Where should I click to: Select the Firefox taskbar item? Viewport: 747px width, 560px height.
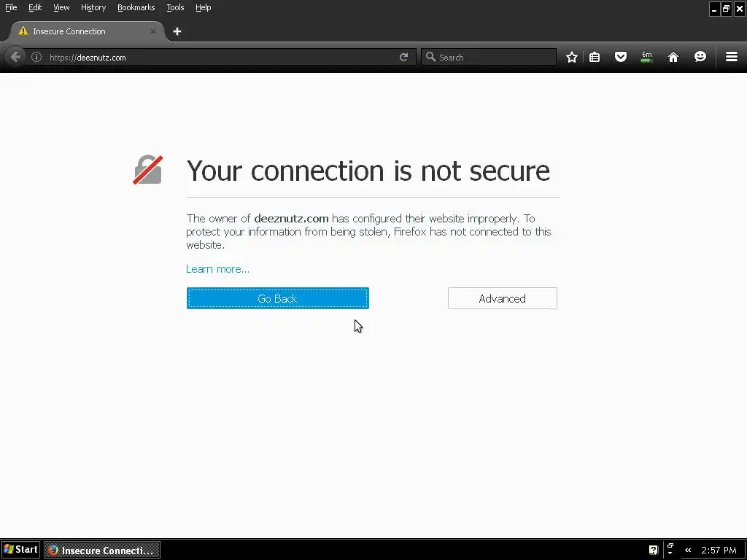pos(102,550)
